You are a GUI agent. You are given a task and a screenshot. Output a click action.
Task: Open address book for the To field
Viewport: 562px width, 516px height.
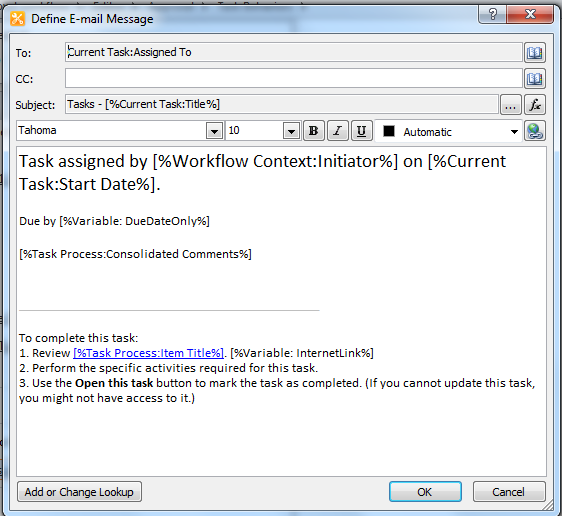pos(535,53)
